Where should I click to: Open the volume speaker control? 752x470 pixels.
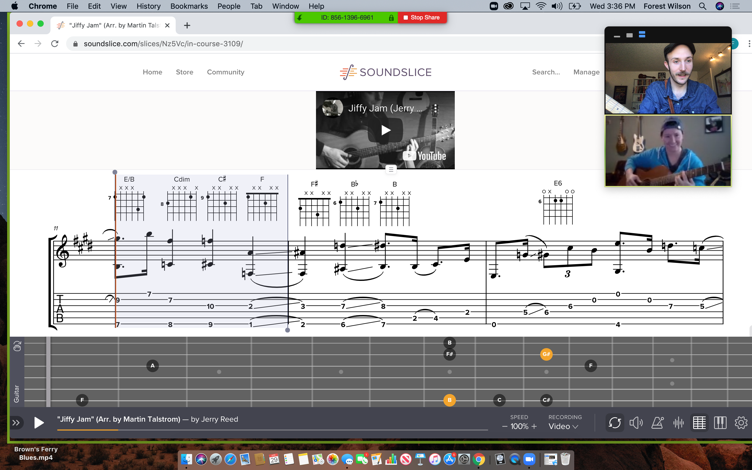[x=636, y=423]
